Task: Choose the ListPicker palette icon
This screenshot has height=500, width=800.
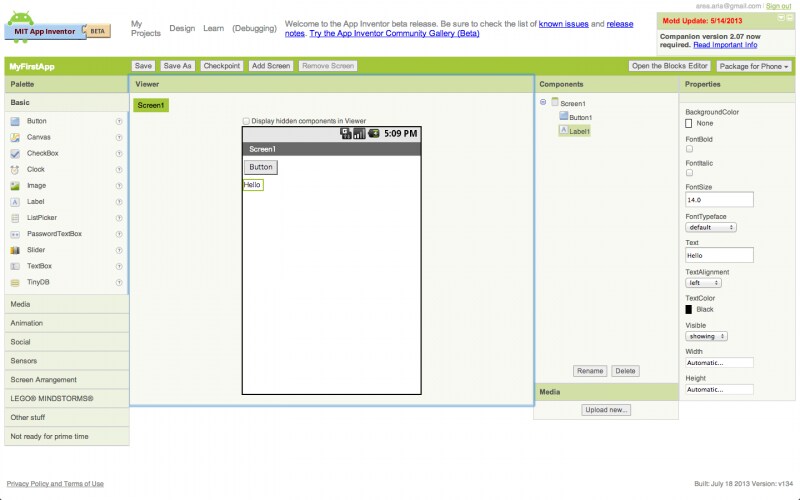Action: (x=15, y=217)
